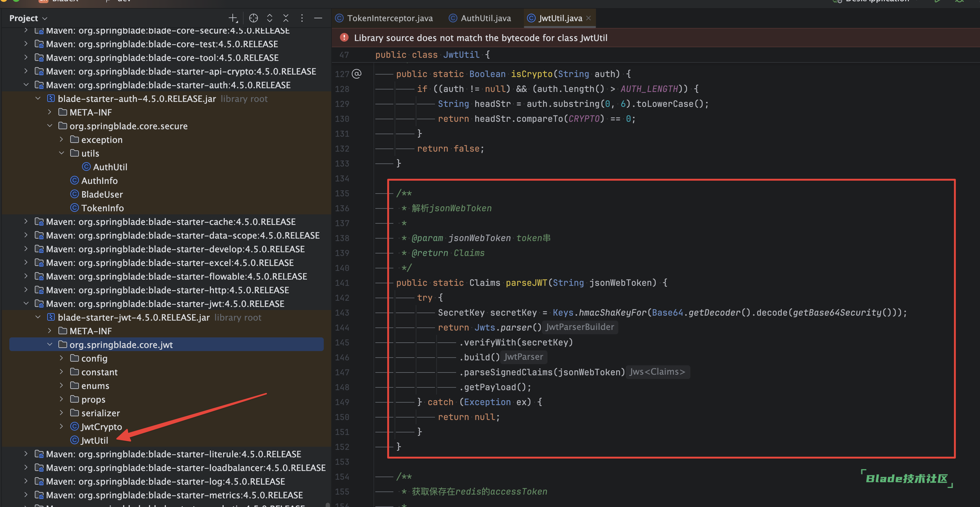Click line number 135 in gutter

pyautogui.click(x=342, y=193)
